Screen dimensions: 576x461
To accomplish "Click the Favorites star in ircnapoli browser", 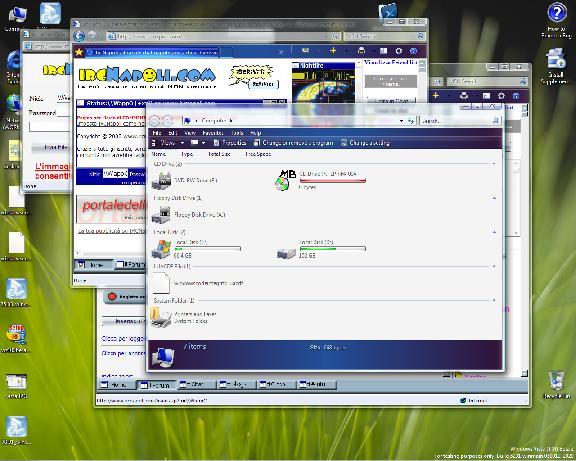I will [x=79, y=52].
